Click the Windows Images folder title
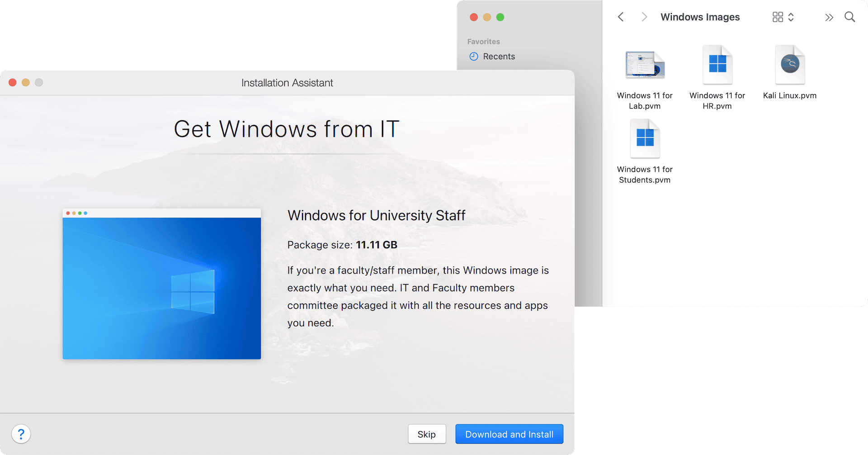This screenshot has height=455, width=868. pos(700,17)
